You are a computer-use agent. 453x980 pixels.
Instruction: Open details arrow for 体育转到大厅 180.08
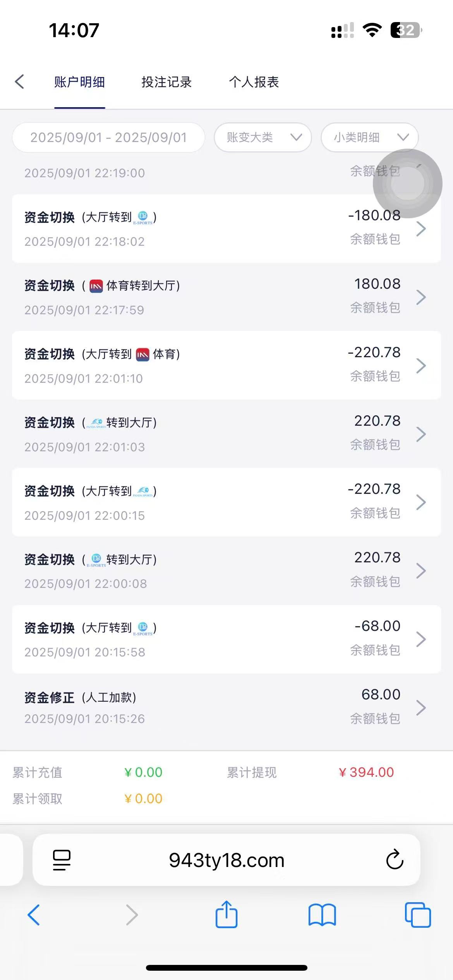click(421, 297)
